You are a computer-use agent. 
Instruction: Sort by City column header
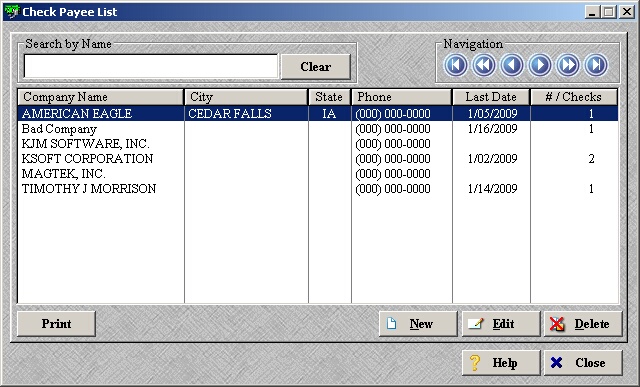pyautogui.click(x=246, y=97)
